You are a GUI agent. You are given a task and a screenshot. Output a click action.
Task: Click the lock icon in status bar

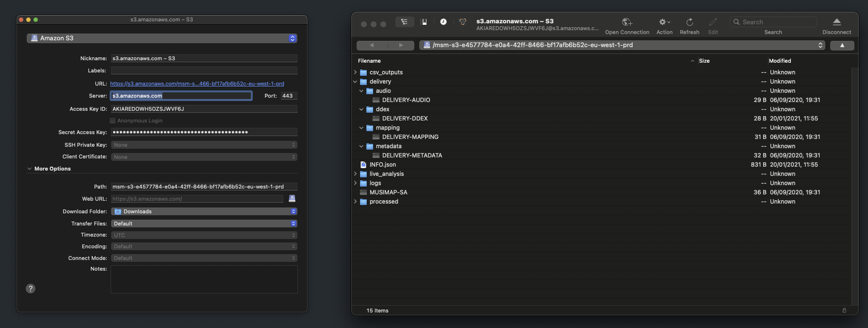[x=844, y=310]
